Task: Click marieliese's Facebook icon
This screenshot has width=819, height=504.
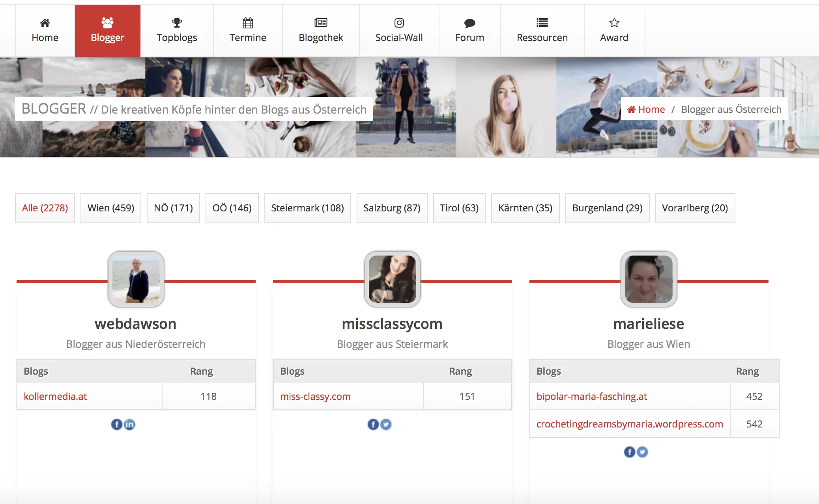Action: [x=629, y=452]
